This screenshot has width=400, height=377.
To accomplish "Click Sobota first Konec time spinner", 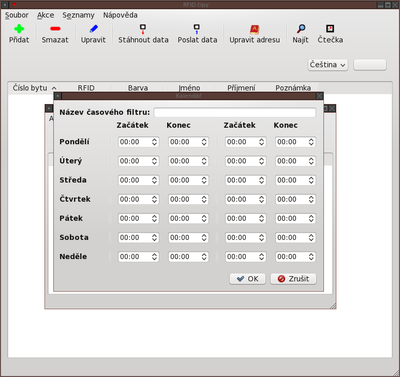I will 188,238.
